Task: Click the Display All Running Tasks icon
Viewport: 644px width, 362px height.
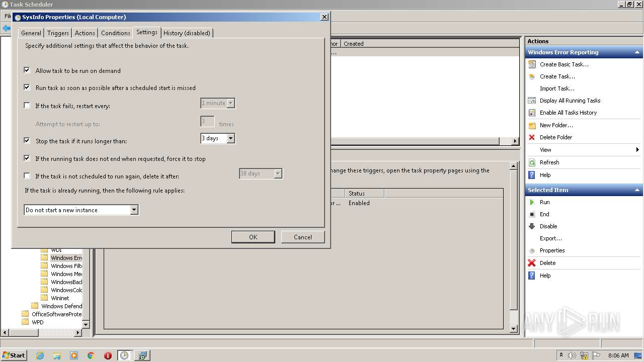Action: coord(532,101)
